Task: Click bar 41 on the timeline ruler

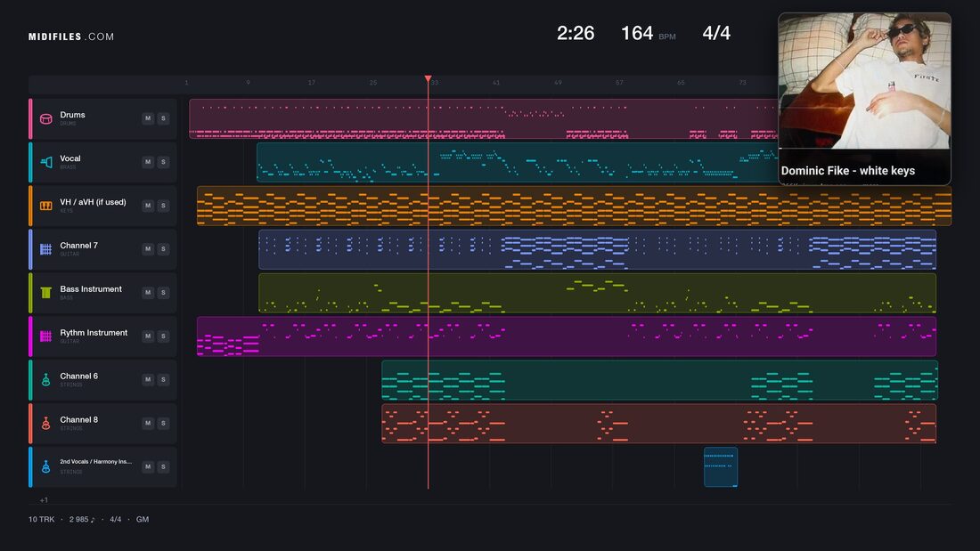Action: point(496,83)
